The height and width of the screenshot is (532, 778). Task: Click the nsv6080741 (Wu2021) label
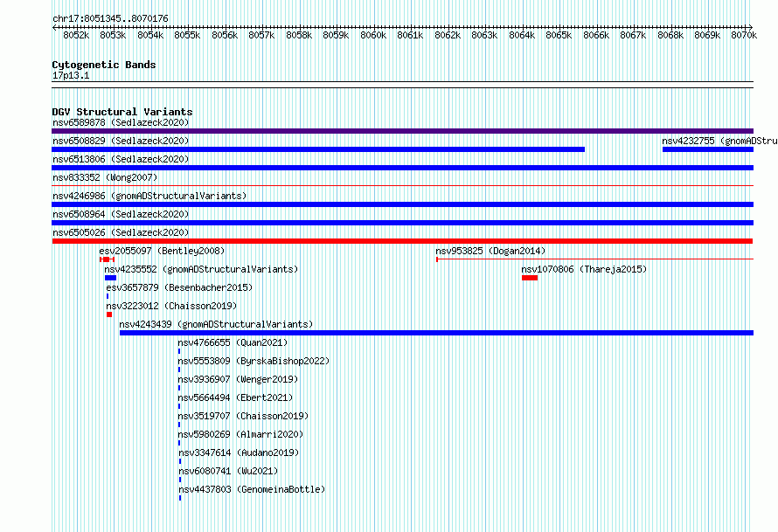228,471
